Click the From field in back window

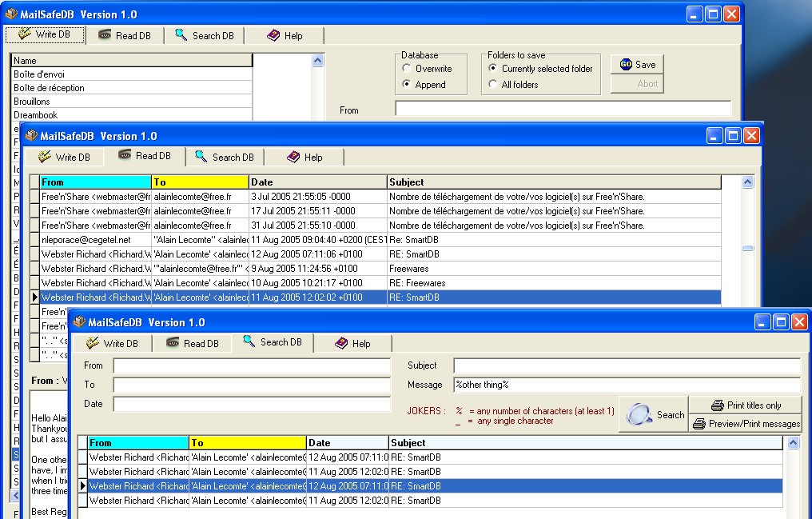[x=563, y=109]
